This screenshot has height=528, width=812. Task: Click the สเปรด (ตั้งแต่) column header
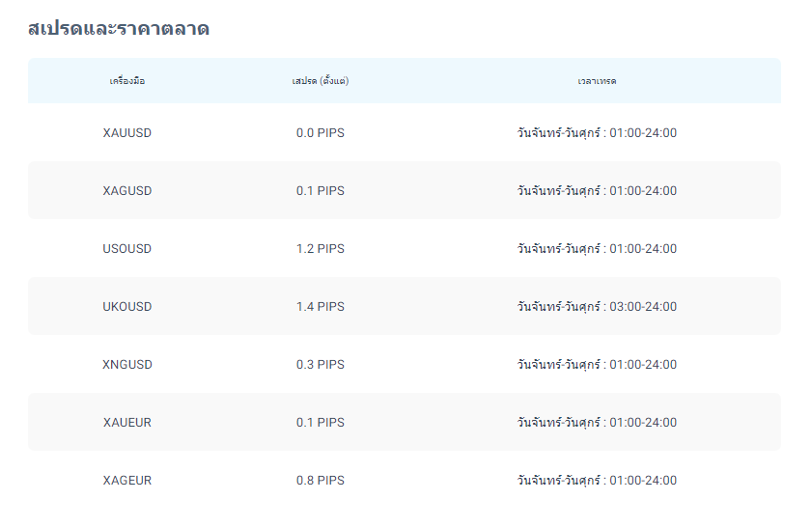click(x=321, y=81)
